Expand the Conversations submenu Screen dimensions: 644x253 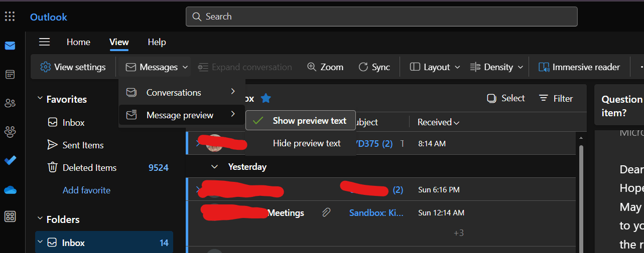pyautogui.click(x=182, y=93)
